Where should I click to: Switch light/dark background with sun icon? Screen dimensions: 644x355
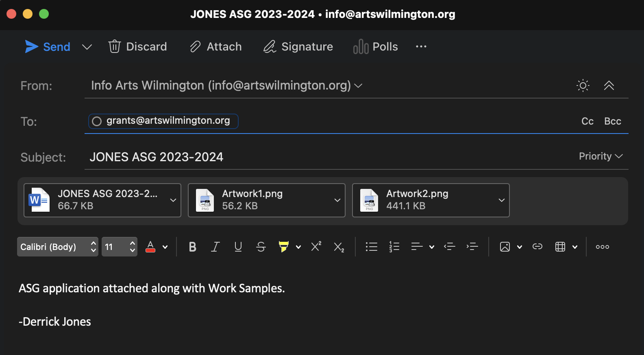(583, 85)
